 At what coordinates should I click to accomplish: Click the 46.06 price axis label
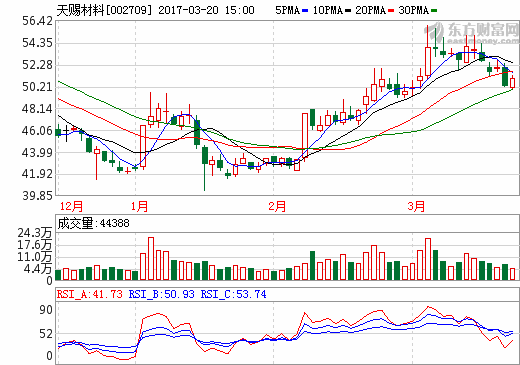coord(37,131)
